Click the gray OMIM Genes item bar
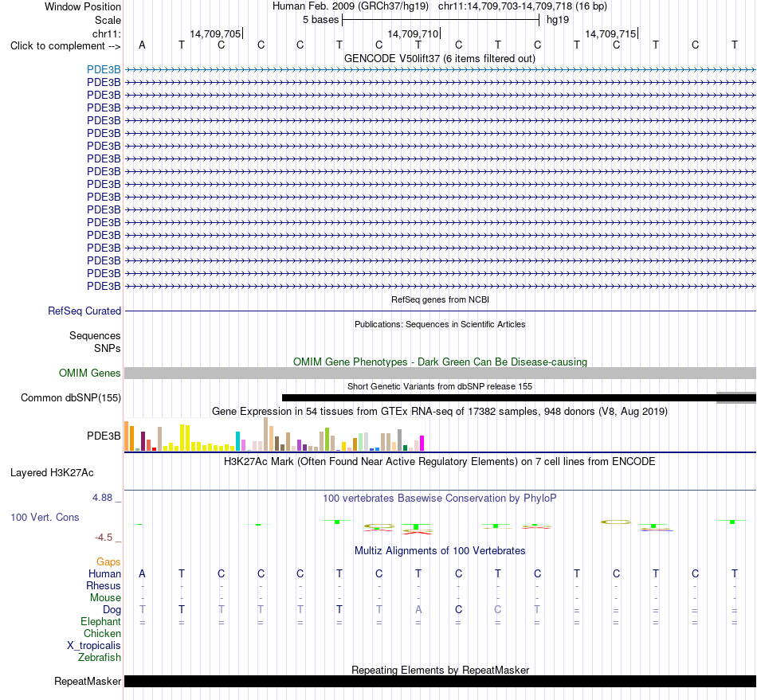Image resolution: width=757 pixels, height=700 pixels. [x=440, y=373]
